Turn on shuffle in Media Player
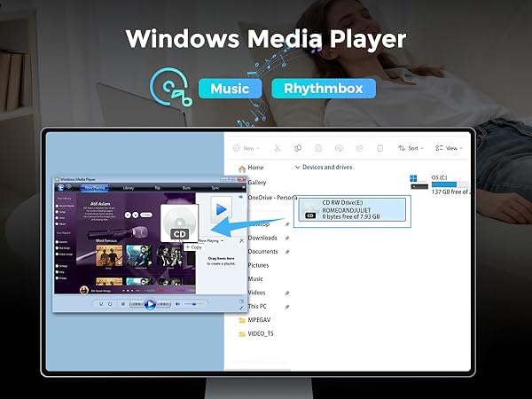This screenshot has width=532, height=399. [101, 304]
